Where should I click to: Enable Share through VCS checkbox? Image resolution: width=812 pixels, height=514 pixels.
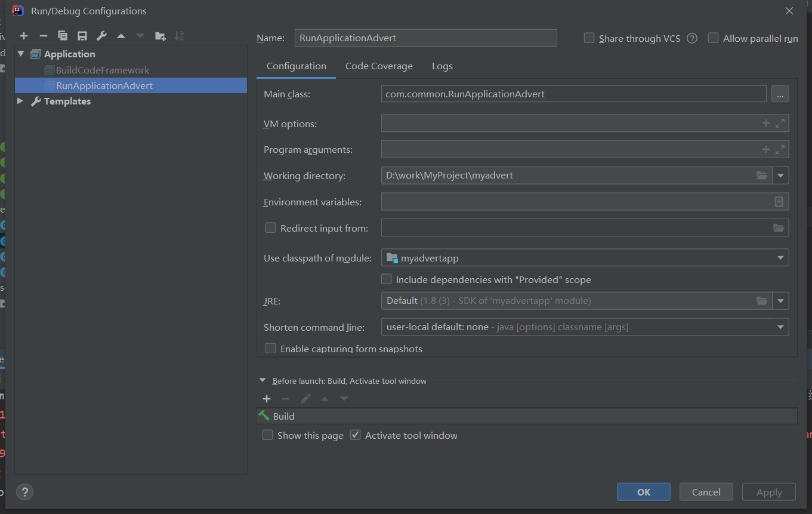tap(589, 38)
